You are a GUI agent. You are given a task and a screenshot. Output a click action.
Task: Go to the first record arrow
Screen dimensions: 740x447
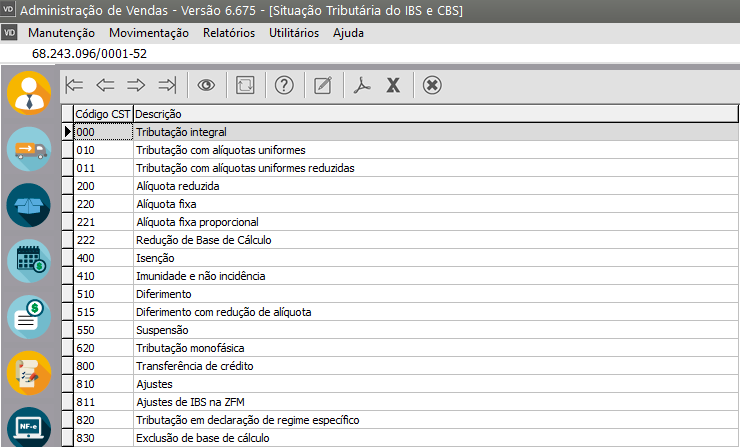click(x=75, y=85)
